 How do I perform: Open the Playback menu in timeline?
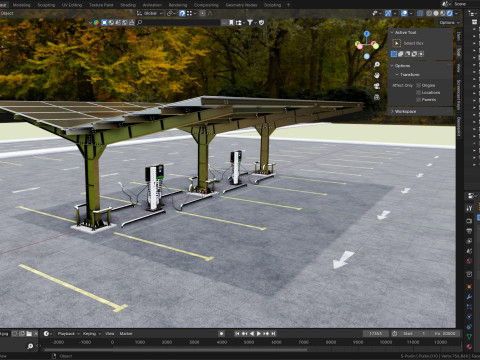[x=68, y=333]
